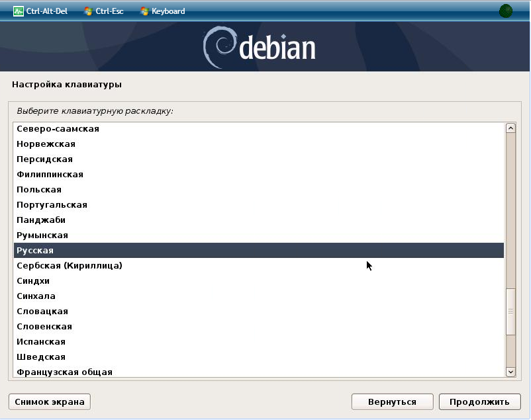
Task: Select the highlighted Русская layout
Action: pyautogui.click(x=259, y=251)
